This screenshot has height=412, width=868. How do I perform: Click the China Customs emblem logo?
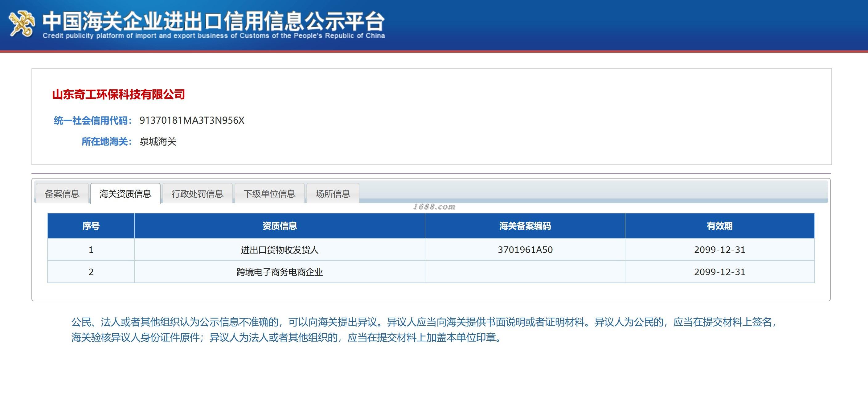pyautogui.click(x=22, y=24)
